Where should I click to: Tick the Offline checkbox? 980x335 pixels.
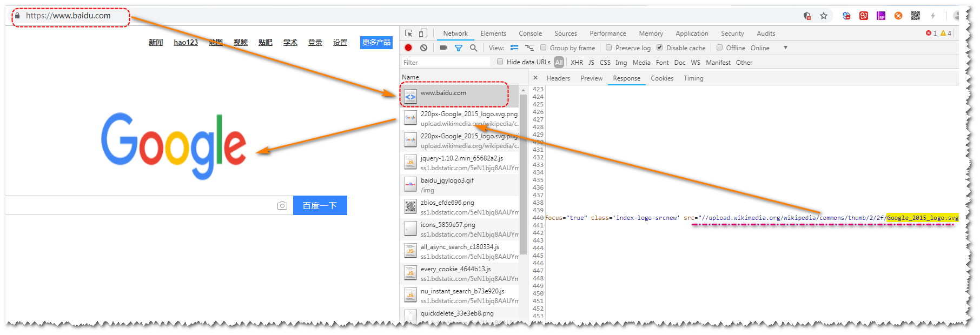point(719,48)
